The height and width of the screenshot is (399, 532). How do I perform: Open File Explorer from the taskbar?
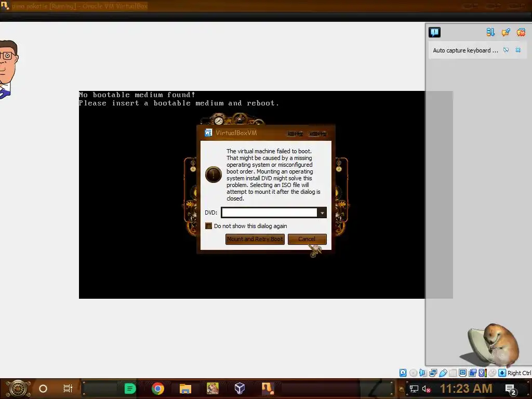tap(185, 389)
